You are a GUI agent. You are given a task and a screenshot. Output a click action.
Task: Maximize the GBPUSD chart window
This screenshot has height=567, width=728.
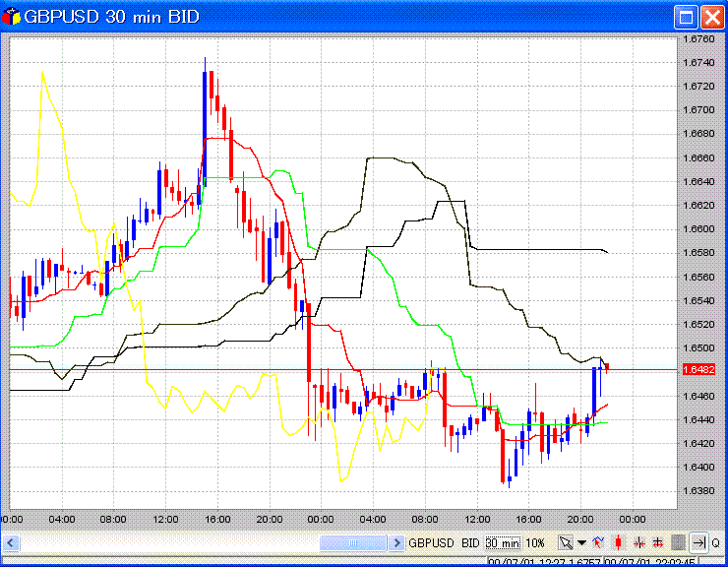[x=686, y=18]
